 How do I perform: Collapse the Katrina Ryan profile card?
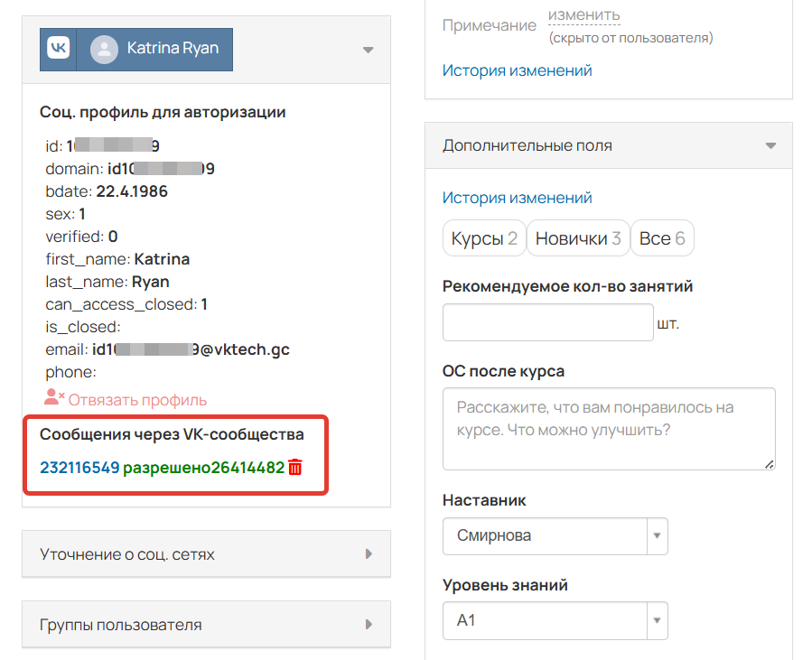coord(368,51)
